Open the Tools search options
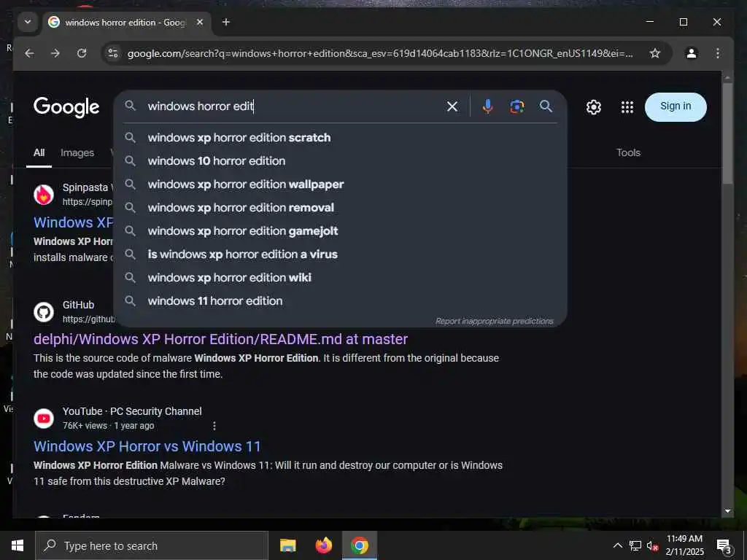747x560 pixels. (628, 153)
